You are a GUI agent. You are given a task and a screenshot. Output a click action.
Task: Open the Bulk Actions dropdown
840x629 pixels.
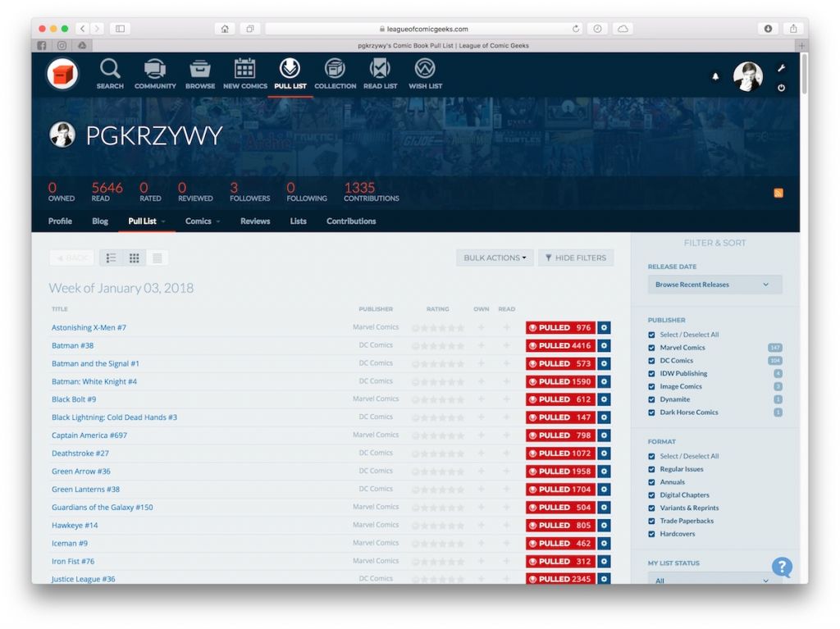click(x=495, y=258)
